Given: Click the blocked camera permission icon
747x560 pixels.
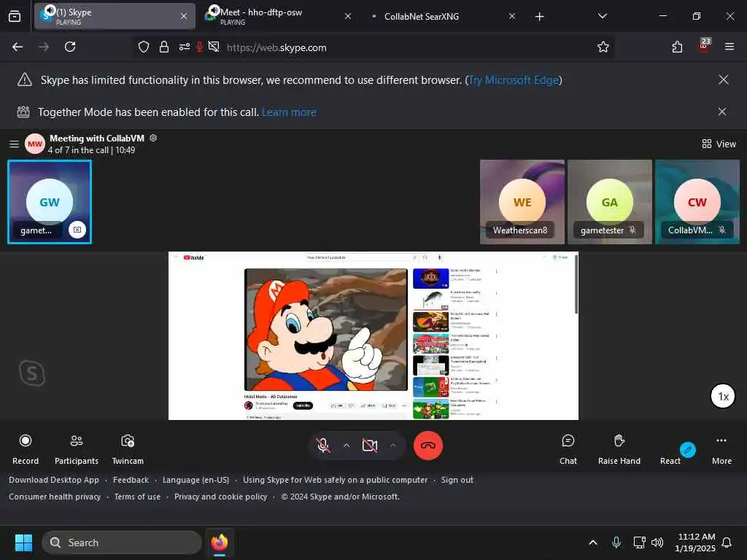Looking at the screenshot, I should coord(214,47).
